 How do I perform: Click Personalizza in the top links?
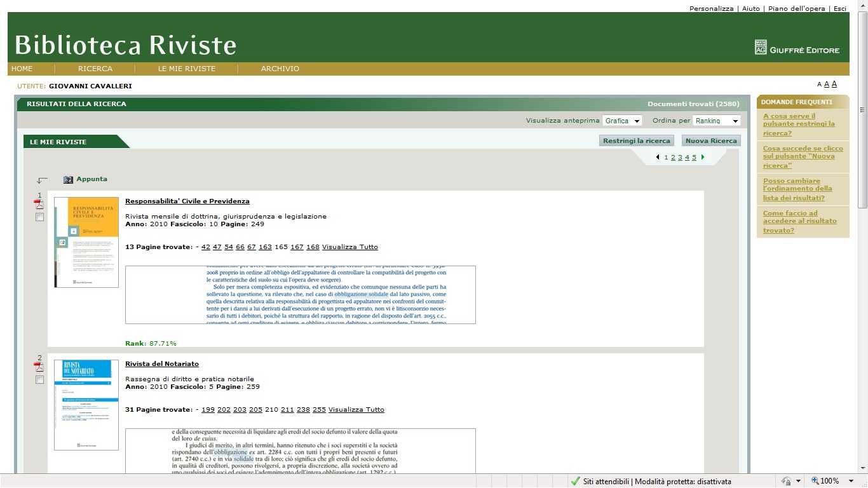point(711,8)
